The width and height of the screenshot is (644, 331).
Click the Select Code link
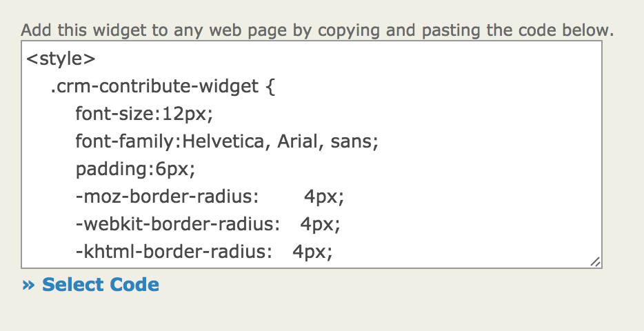pos(100,285)
